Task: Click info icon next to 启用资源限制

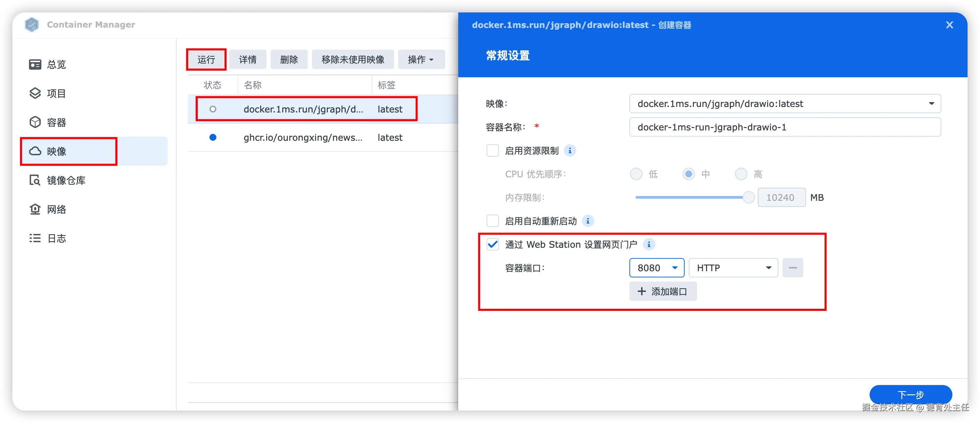Action: [569, 151]
